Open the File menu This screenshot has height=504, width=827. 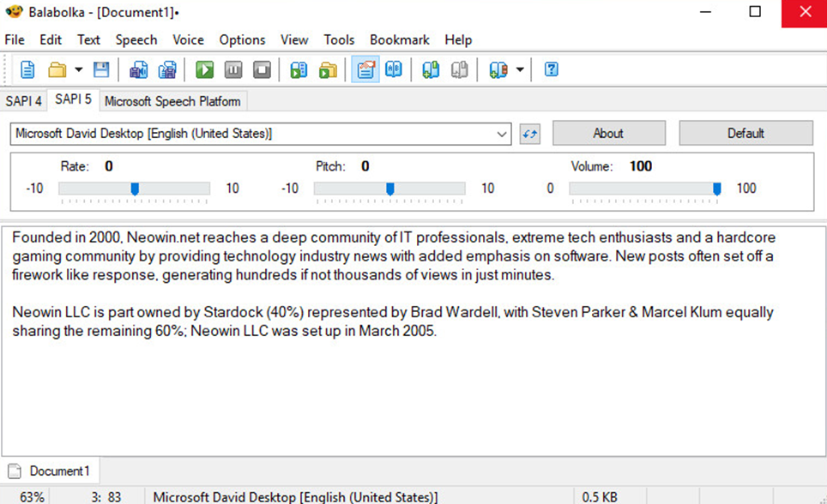pyautogui.click(x=15, y=40)
